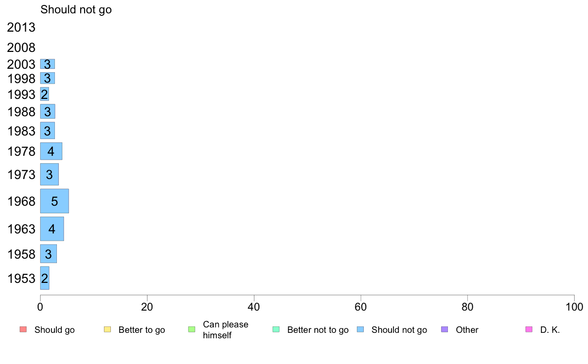Select the green Can please himself swatch
Screen dimensions: 588x364
[192, 329]
